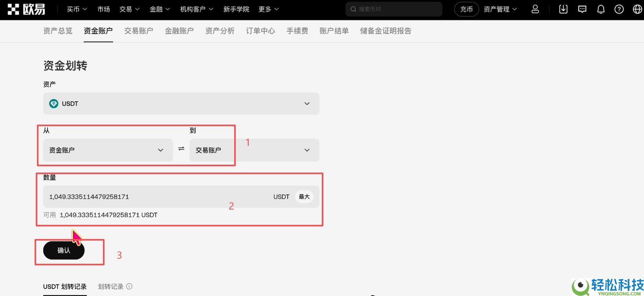
Task: Click the download app icon
Action: click(563, 9)
